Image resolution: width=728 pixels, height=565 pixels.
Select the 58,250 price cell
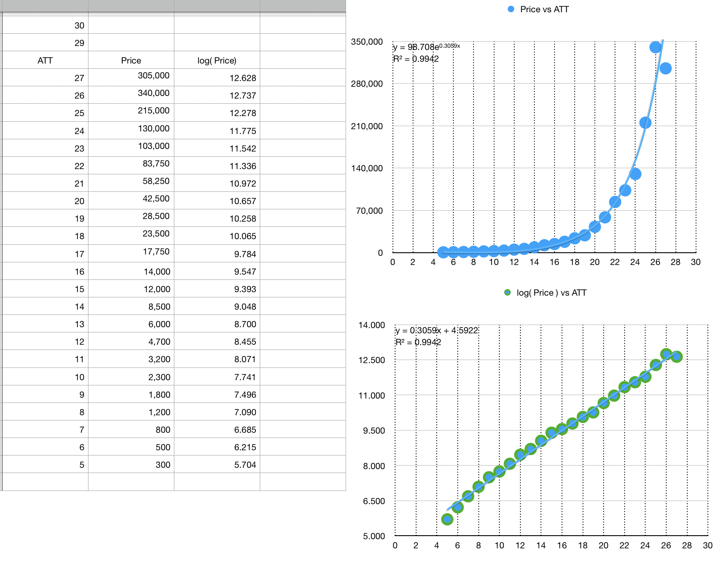pos(131,183)
